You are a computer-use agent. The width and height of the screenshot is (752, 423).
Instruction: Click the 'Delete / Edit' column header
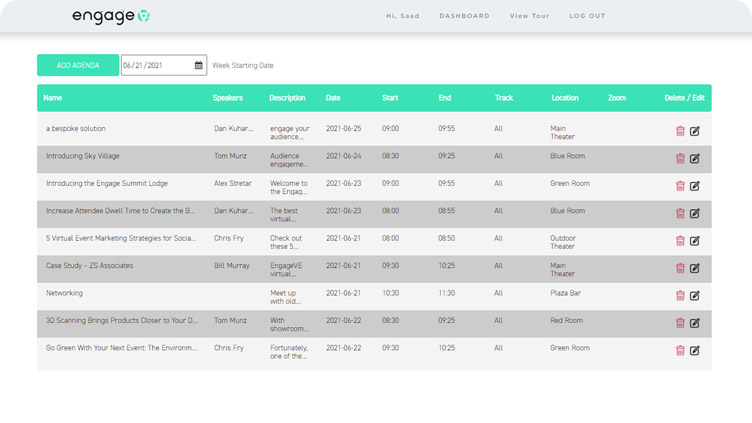[x=684, y=98]
